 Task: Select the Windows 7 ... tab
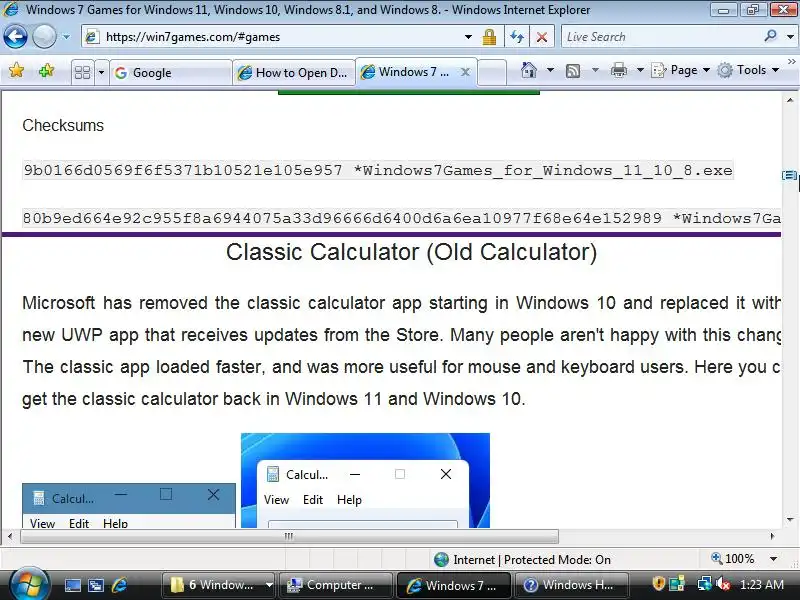(406, 72)
